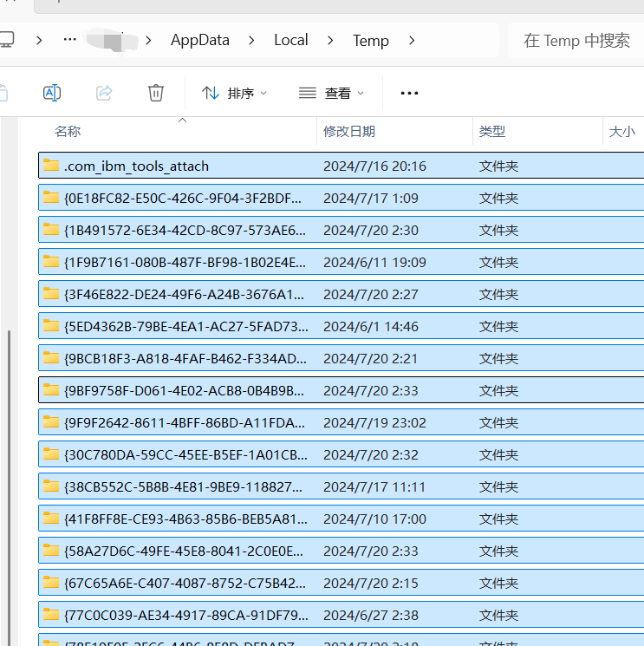Select the {3F46E822-DE24-49F6 folder
This screenshot has height=646, width=644.
341,294
